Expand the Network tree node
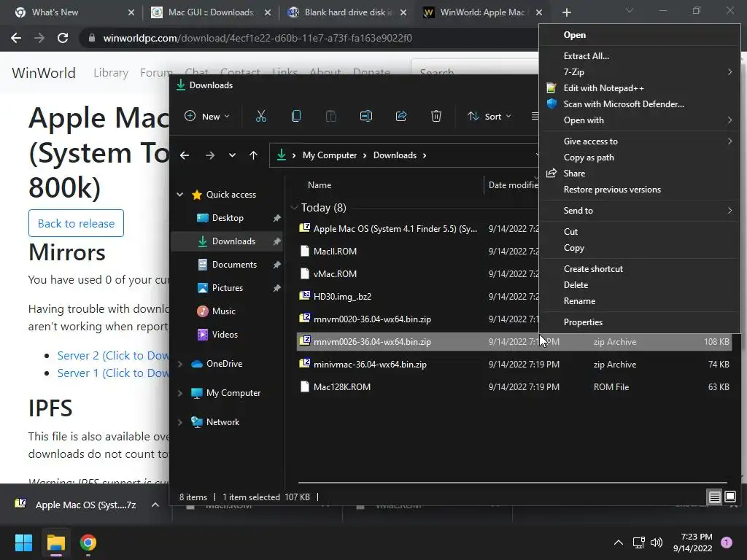 pyautogui.click(x=180, y=422)
